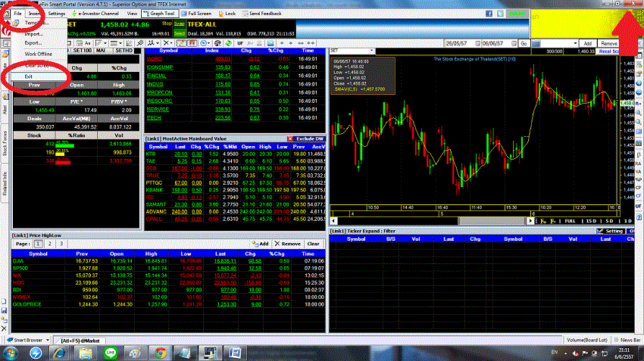The width and height of the screenshot is (644, 361).
Task: Set chart range to 15 D
Action: click(591, 221)
